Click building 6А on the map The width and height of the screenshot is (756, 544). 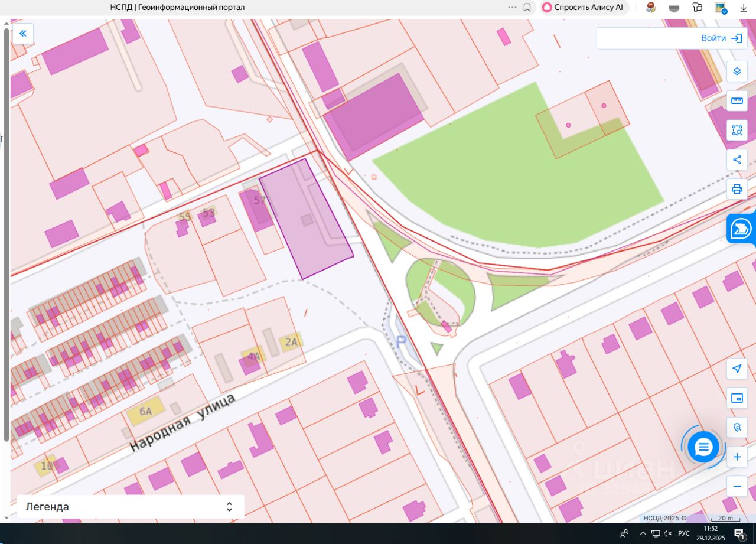click(146, 411)
